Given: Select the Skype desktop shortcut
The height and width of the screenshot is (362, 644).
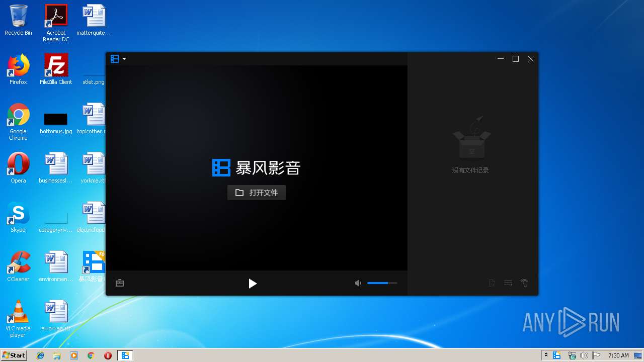Looking at the screenshot, I should coord(18,217).
